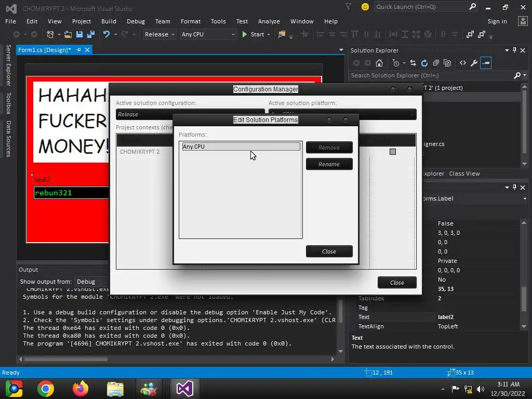Viewport: 532px width, 399px height.
Task: Select Any CPU in the Platforms list
Action: tap(241, 146)
